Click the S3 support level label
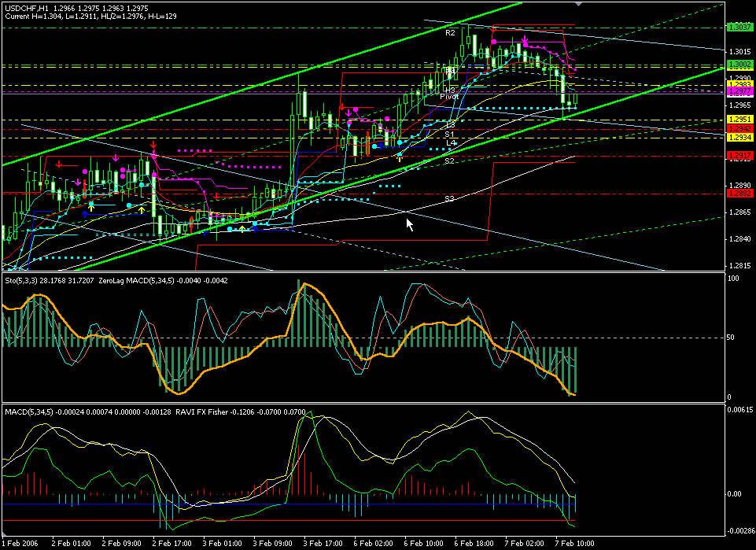756x550 pixels. pyautogui.click(x=449, y=198)
